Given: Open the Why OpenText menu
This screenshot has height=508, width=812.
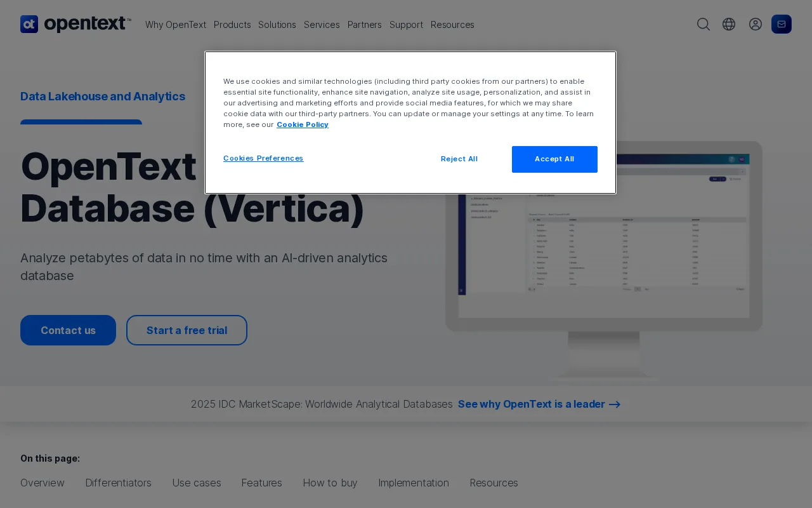Looking at the screenshot, I should 176,25.
